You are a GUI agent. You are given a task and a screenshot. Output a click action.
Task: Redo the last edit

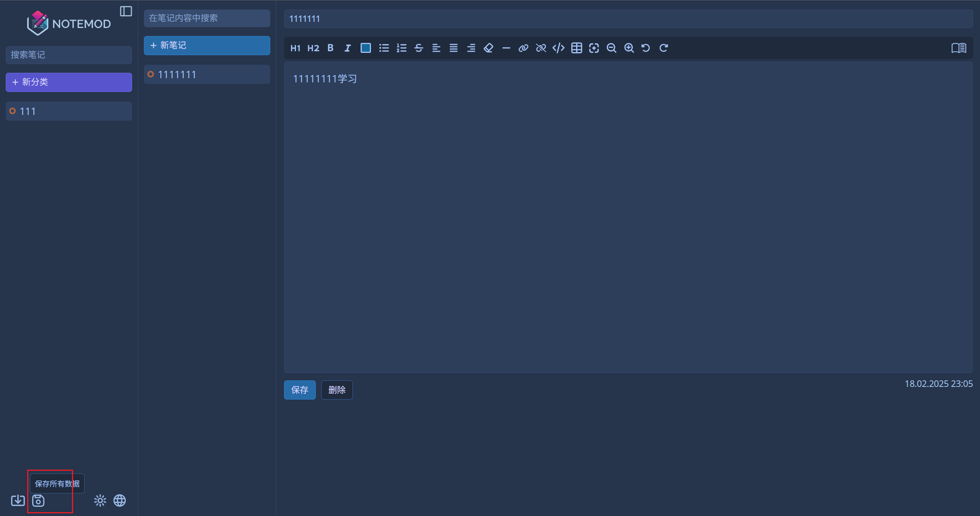point(663,48)
